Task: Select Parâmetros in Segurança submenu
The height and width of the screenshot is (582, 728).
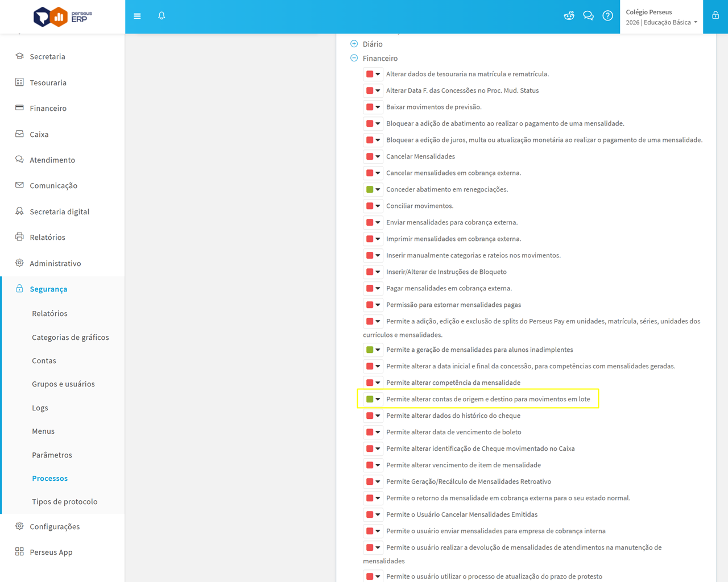Action: point(52,455)
